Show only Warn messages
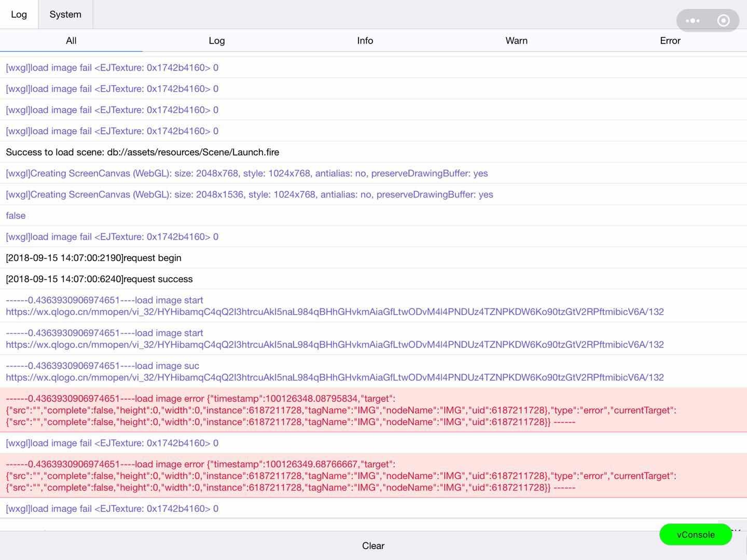The image size is (747, 560). [x=516, y=40]
